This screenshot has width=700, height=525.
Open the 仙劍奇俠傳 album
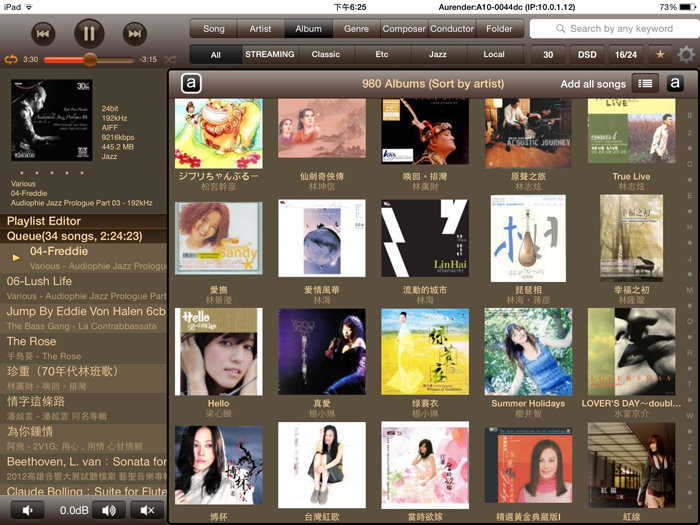click(x=322, y=129)
